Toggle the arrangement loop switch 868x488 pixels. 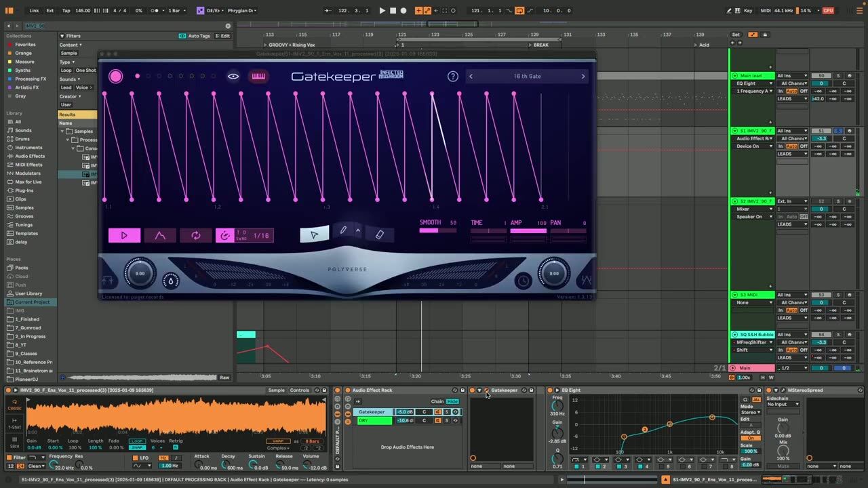click(x=519, y=11)
